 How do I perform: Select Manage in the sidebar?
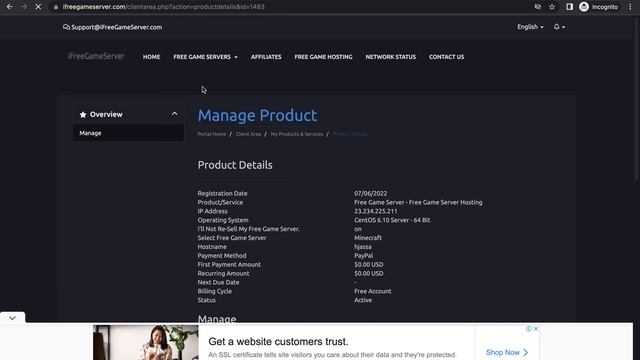tap(128, 133)
